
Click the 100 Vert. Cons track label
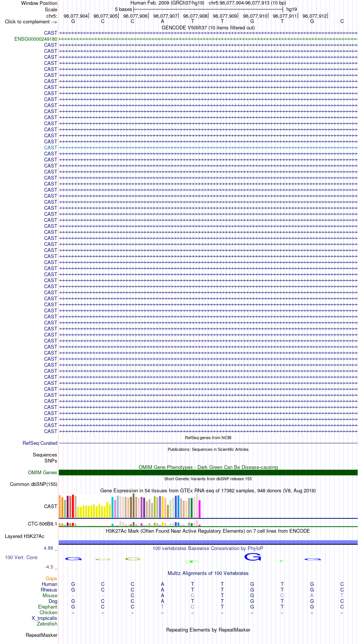[x=21, y=557]
